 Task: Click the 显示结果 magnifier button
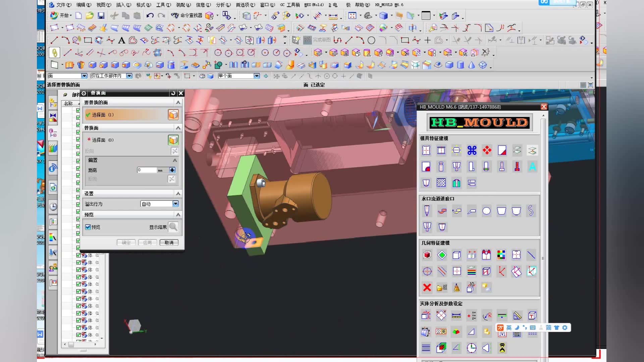point(173,227)
